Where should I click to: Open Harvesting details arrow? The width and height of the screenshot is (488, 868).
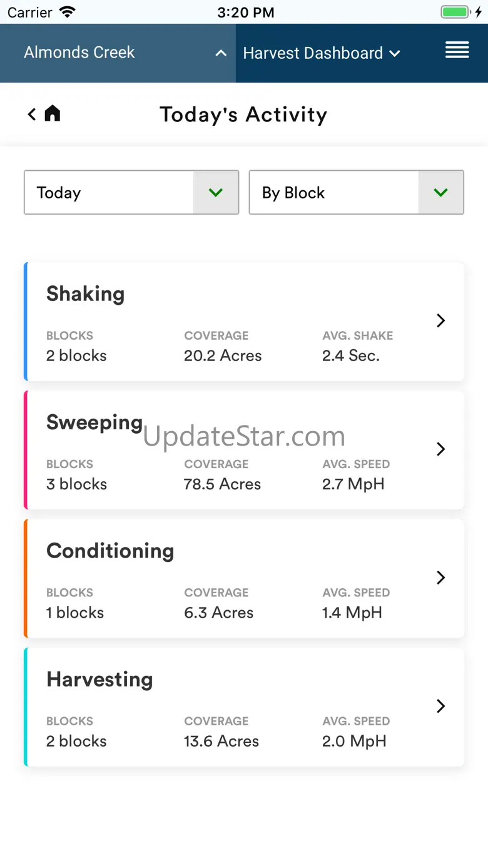(440, 706)
